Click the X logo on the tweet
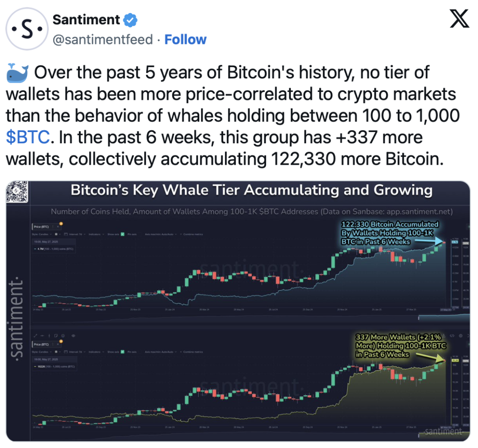 pyautogui.click(x=459, y=19)
